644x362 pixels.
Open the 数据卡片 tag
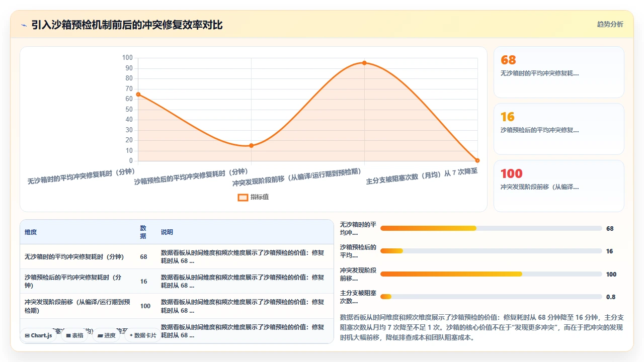coord(143,335)
